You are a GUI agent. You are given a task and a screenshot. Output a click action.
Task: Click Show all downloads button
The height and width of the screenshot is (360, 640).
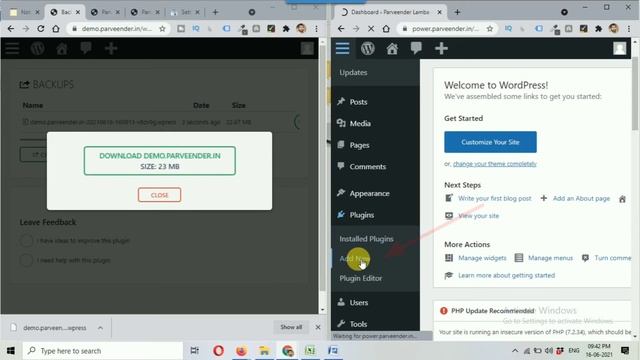point(291,327)
